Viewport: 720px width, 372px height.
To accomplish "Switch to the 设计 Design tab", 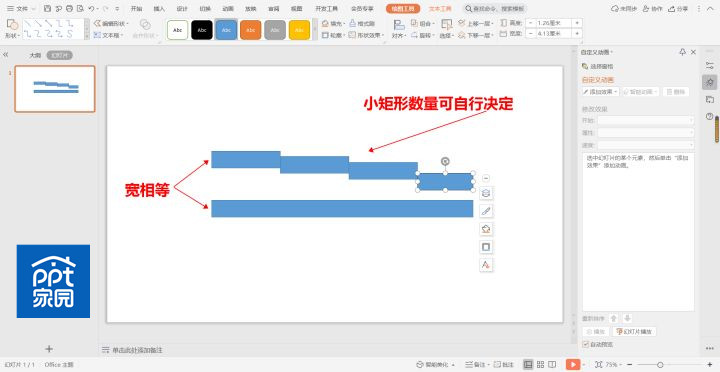I will click(x=182, y=8).
